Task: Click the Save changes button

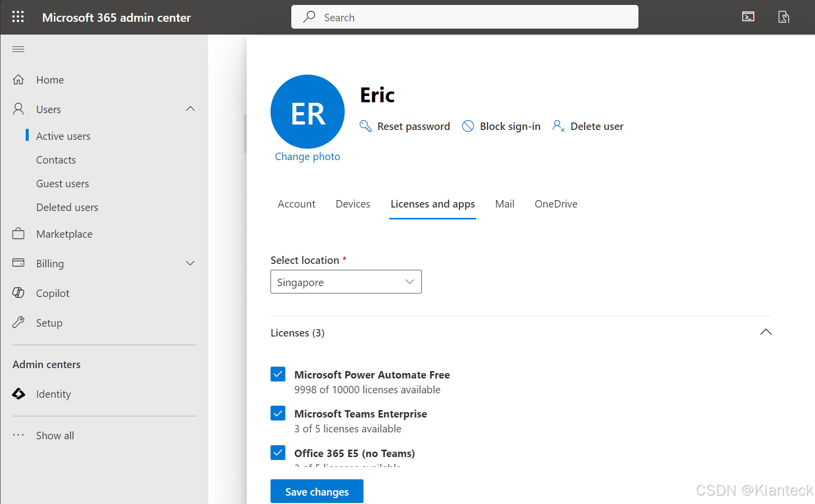Action: coord(317,491)
